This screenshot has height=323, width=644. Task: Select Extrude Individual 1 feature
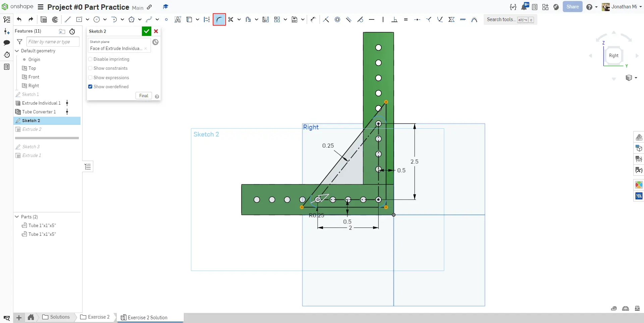[41, 103]
